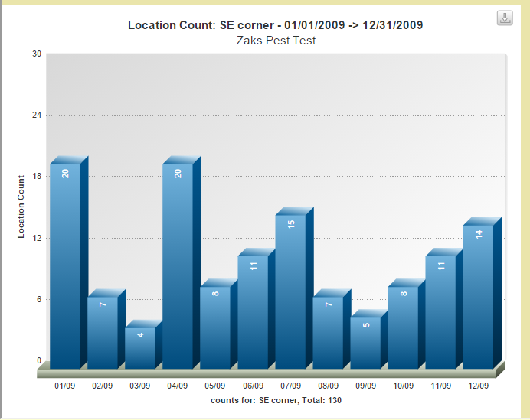The height and width of the screenshot is (420, 530).
Task: Click the 05/09 bar with value 8
Action: pyautogui.click(x=215, y=326)
